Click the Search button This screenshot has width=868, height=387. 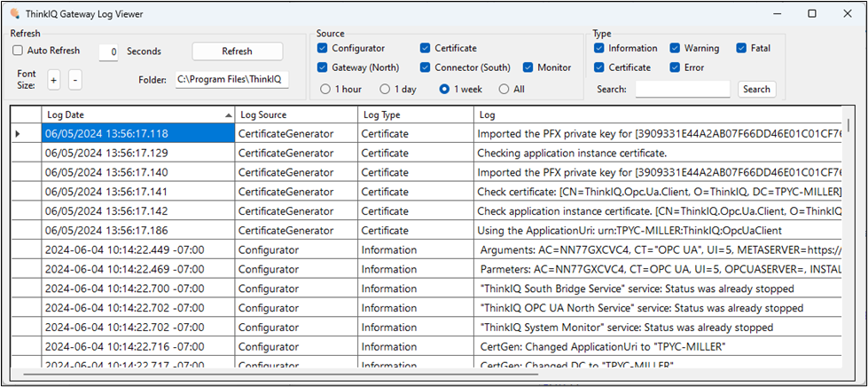[x=757, y=89]
